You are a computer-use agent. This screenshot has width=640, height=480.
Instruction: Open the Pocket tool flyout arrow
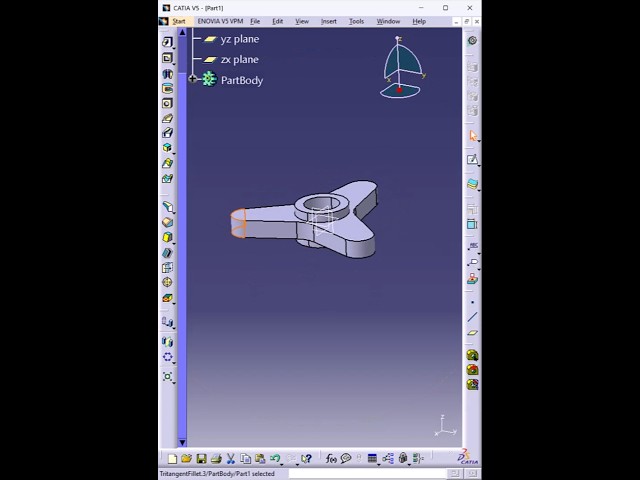click(174, 64)
